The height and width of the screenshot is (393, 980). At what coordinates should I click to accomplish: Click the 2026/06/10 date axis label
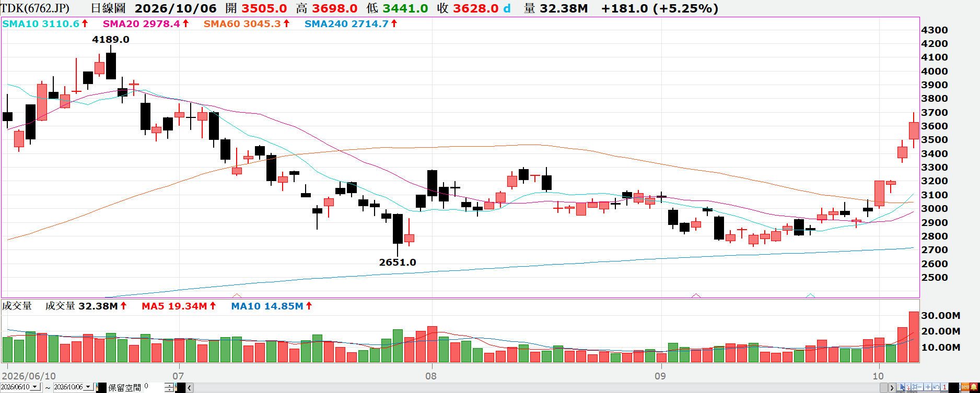29,376
